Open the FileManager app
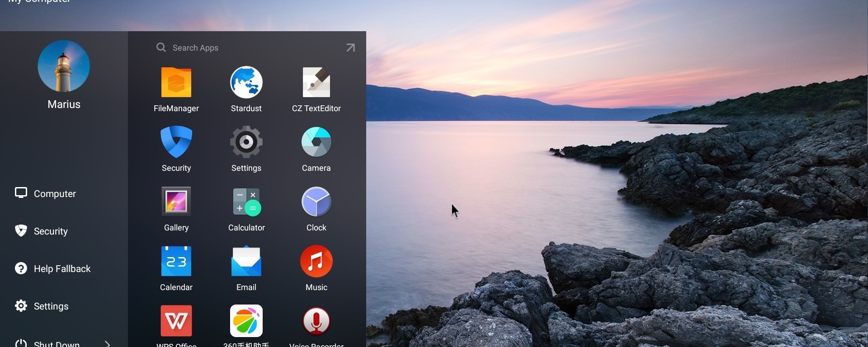Screen dimensions: 868x347 (176, 83)
